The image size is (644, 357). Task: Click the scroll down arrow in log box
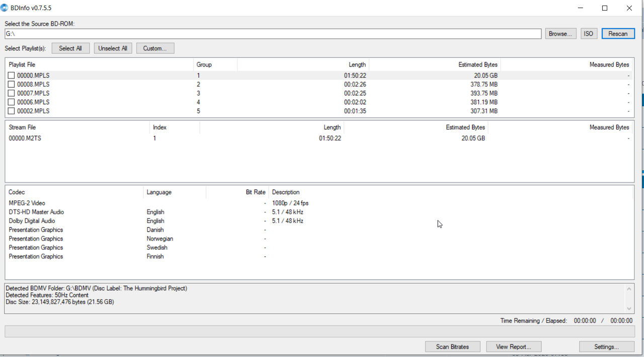(629, 309)
